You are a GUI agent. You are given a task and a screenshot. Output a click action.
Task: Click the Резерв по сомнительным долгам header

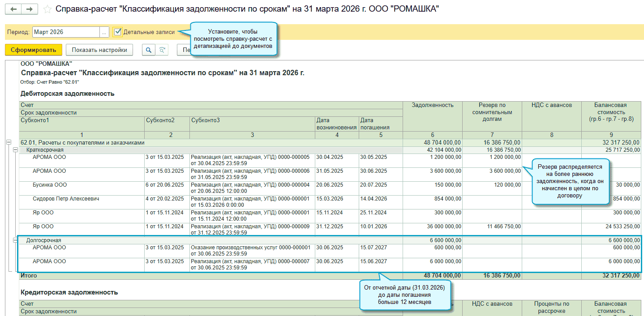click(492, 112)
